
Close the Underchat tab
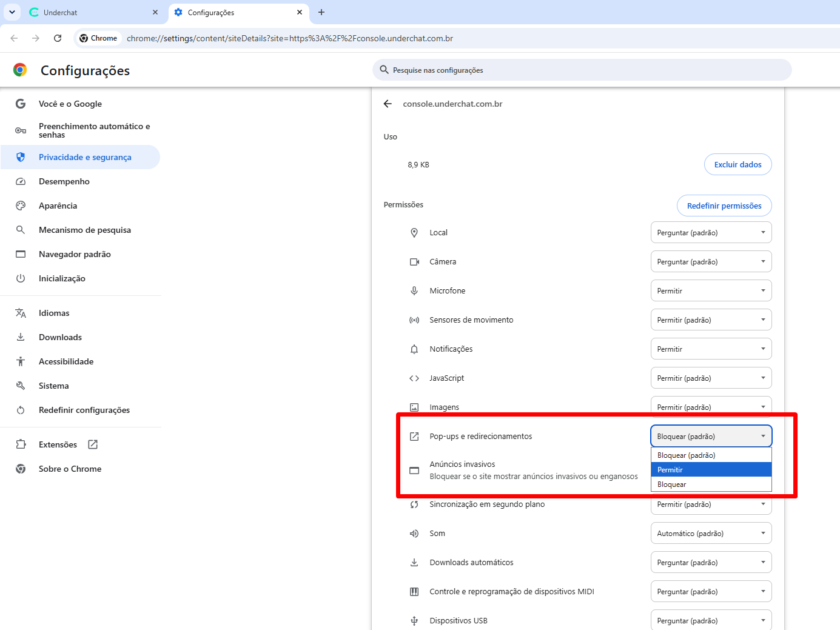pyautogui.click(x=155, y=12)
